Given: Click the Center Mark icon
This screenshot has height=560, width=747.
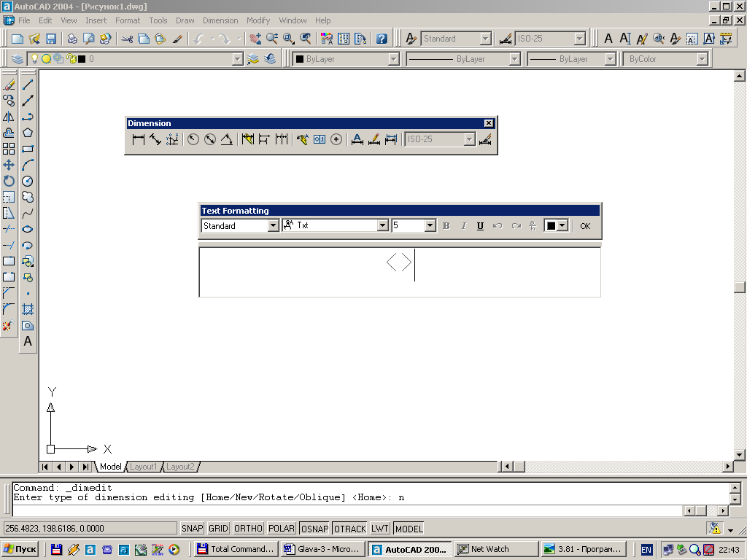Looking at the screenshot, I should coord(336,139).
